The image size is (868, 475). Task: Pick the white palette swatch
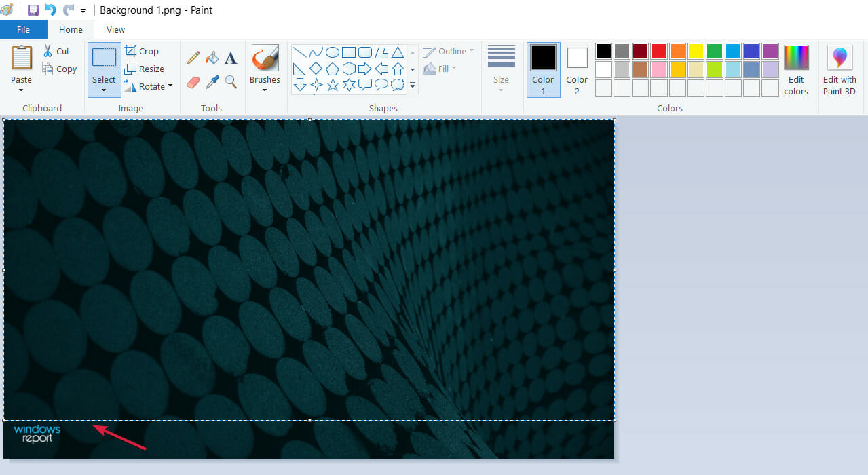pyautogui.click(x=603, y=69)
